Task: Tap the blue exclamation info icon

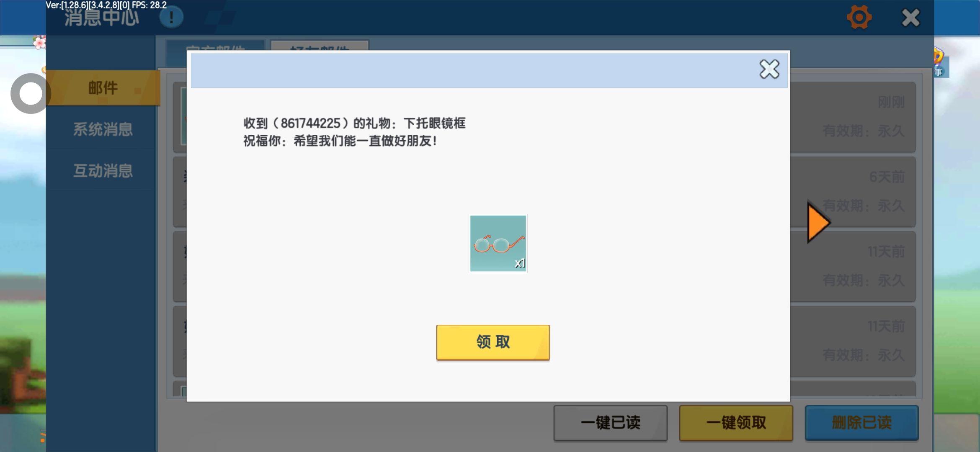Action: point(171,18)
